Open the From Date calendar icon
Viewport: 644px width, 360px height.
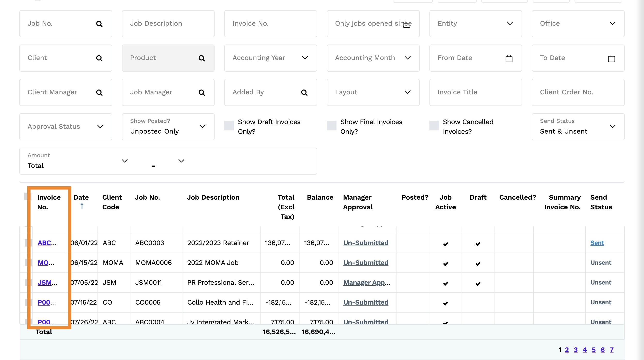(509, 59)
